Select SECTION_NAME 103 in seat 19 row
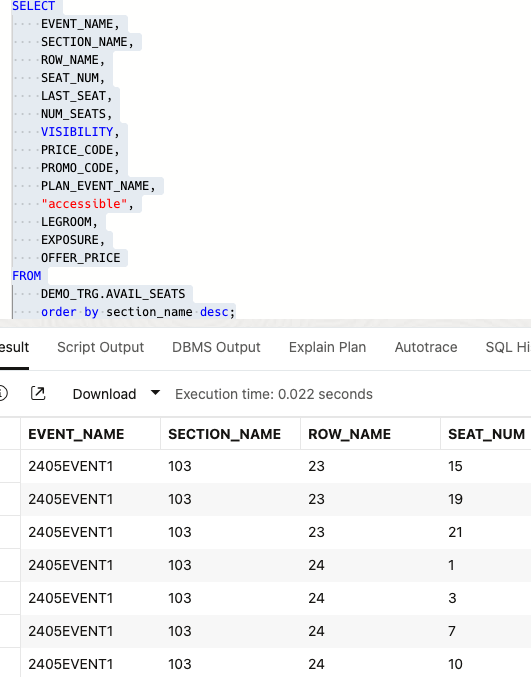This screenshot has width=531, height=677. (x=231, y=499)
